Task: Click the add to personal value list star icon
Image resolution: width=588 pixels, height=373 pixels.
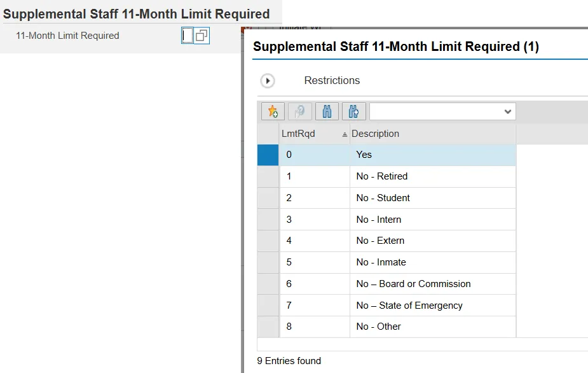Action: point(273,111)
